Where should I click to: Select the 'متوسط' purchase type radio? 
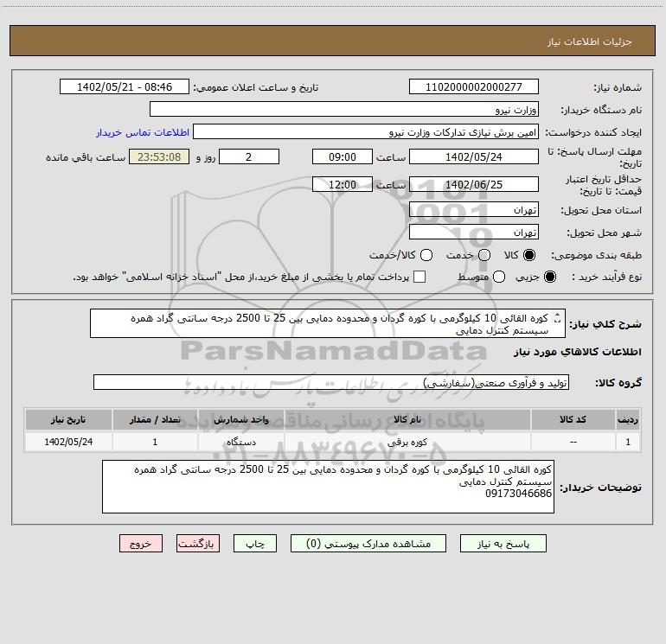pos(499,277)
